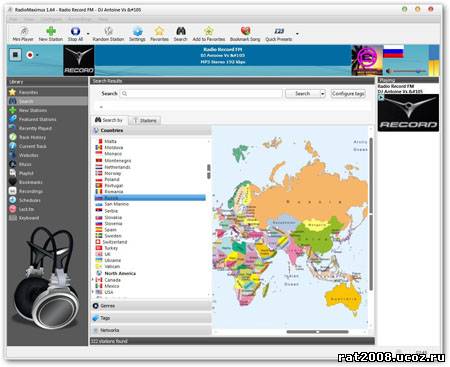Stop playback with the square stop button
The height and width of the screenshot is (367, 450).
point(15,55)
